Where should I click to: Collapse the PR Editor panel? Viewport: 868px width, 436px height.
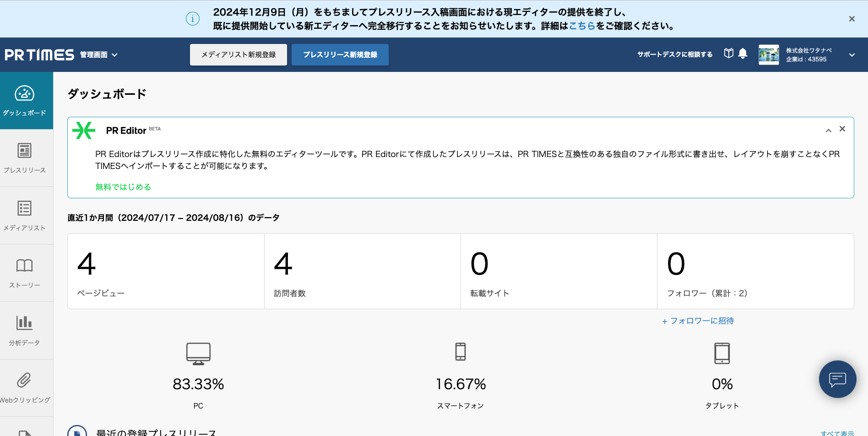click(828, 130)
